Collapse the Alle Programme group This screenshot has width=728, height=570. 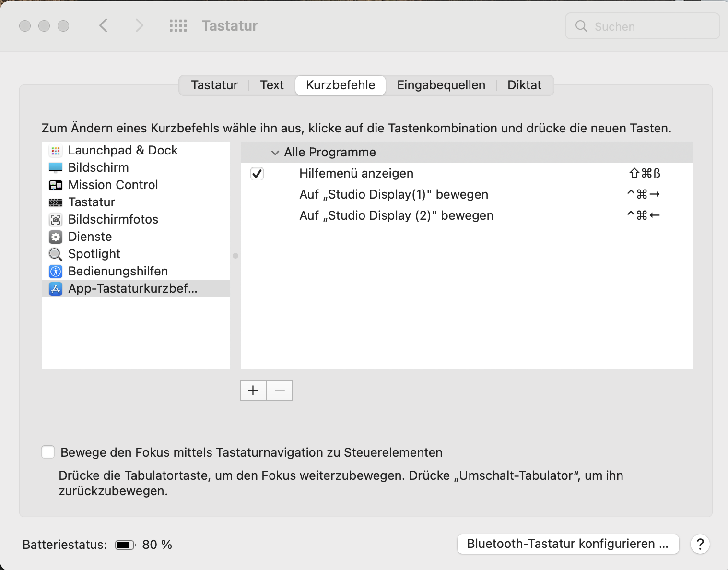pos(275,153)
